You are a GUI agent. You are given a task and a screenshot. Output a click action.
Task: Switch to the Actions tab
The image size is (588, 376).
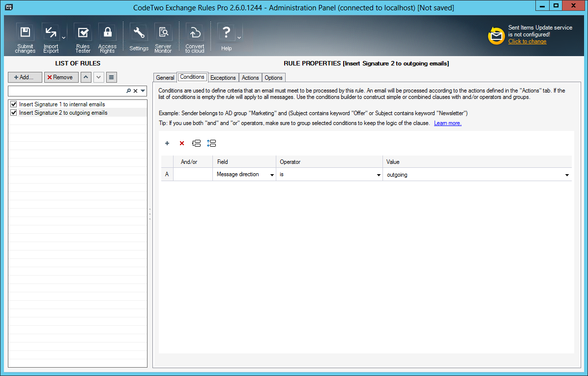click(x=250, y=78)
